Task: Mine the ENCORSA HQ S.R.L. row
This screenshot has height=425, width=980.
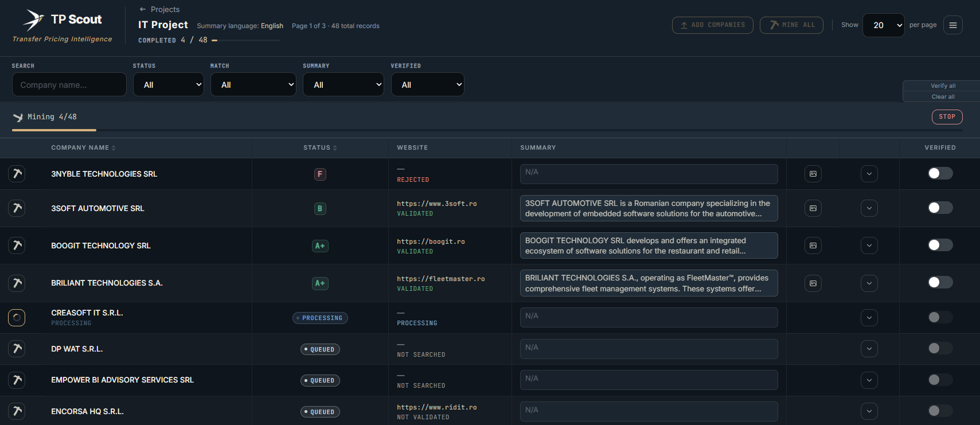Action: (x=17, y=411)
